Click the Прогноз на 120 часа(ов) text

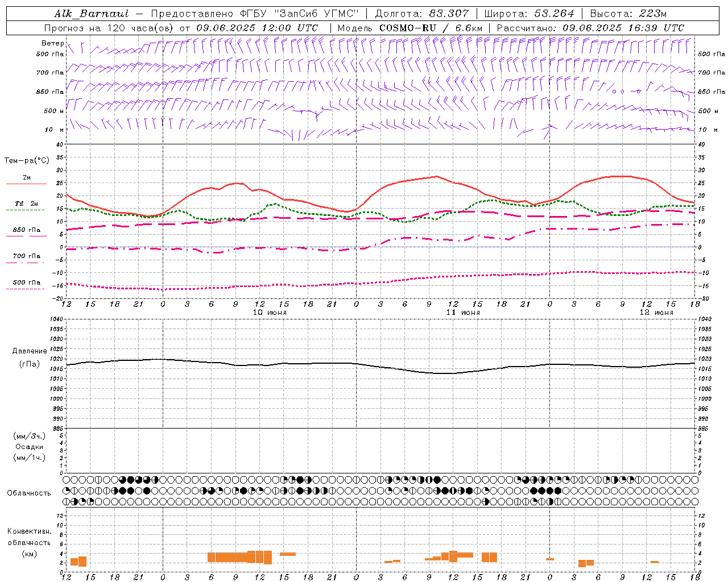[x=109, y=28]
